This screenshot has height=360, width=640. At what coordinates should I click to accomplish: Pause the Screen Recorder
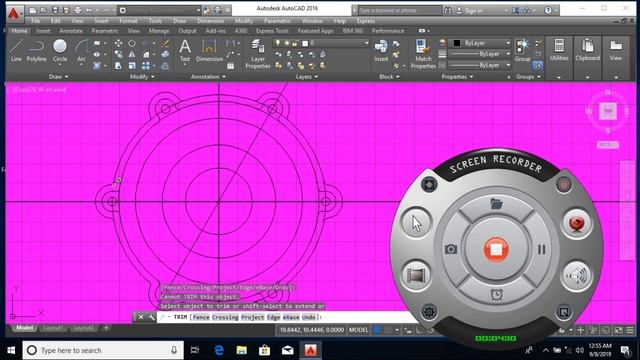(x=541, y=249)
